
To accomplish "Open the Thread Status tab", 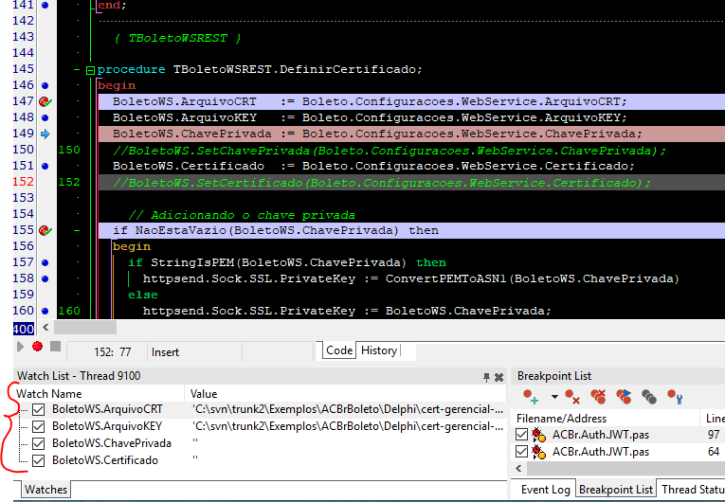I will (x=692, y=490).
